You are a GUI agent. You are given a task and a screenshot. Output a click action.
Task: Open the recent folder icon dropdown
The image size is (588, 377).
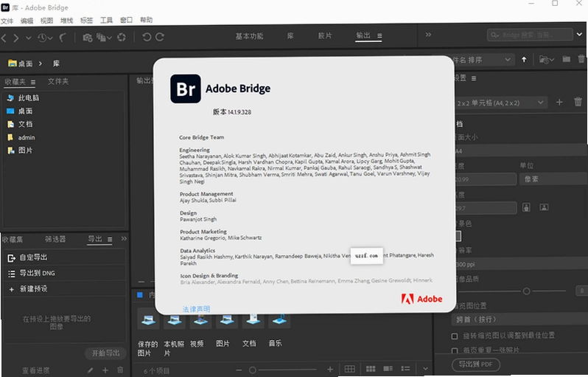click(547, 59)
